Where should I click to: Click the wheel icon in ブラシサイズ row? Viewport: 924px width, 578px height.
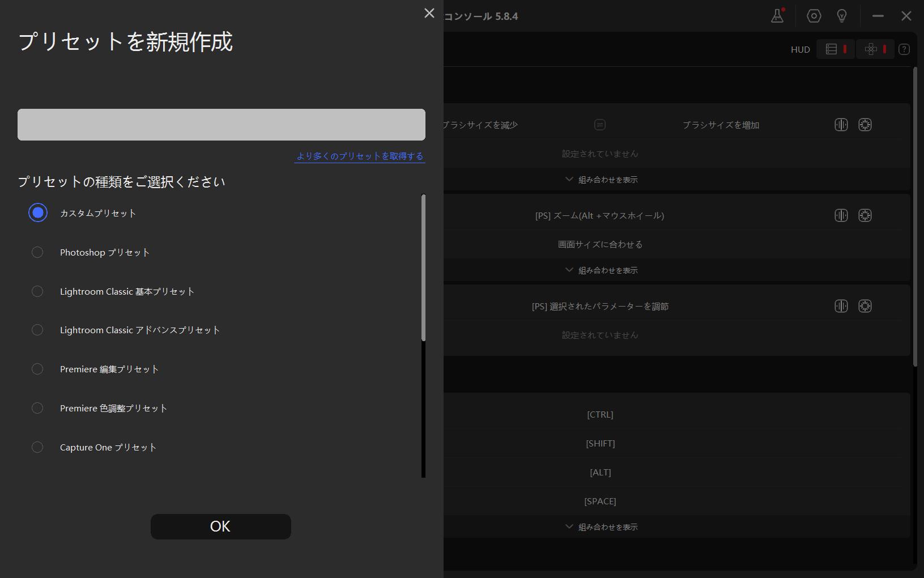(x=865, y=125)
